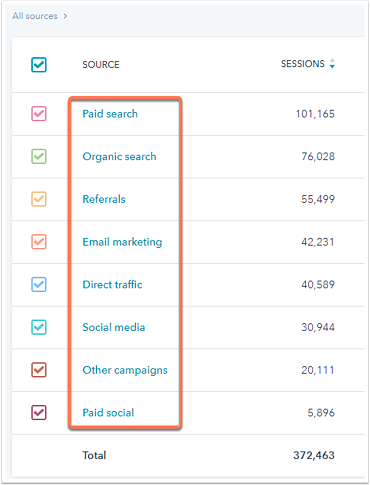
Task: Click the SOURCE column header
Action: 101,65
